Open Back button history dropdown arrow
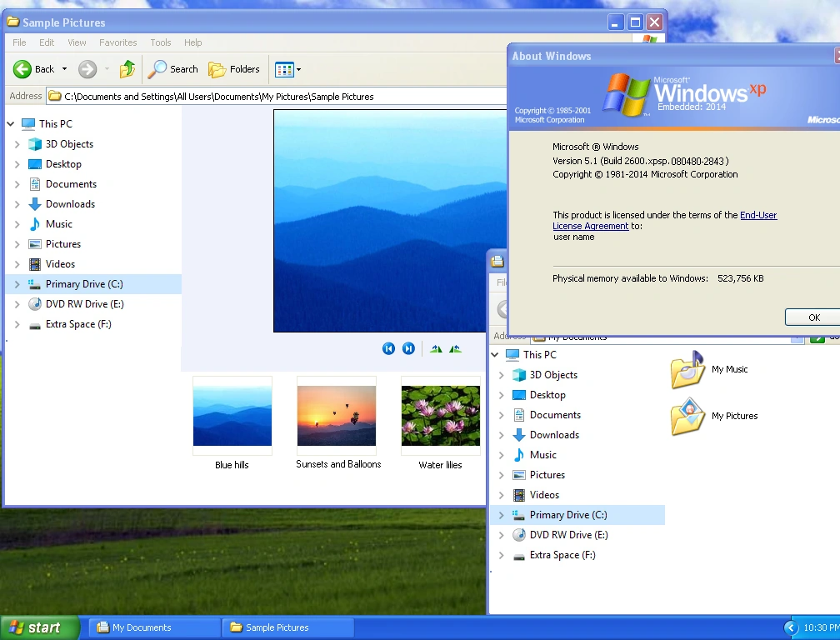 [x=64, y=69]
